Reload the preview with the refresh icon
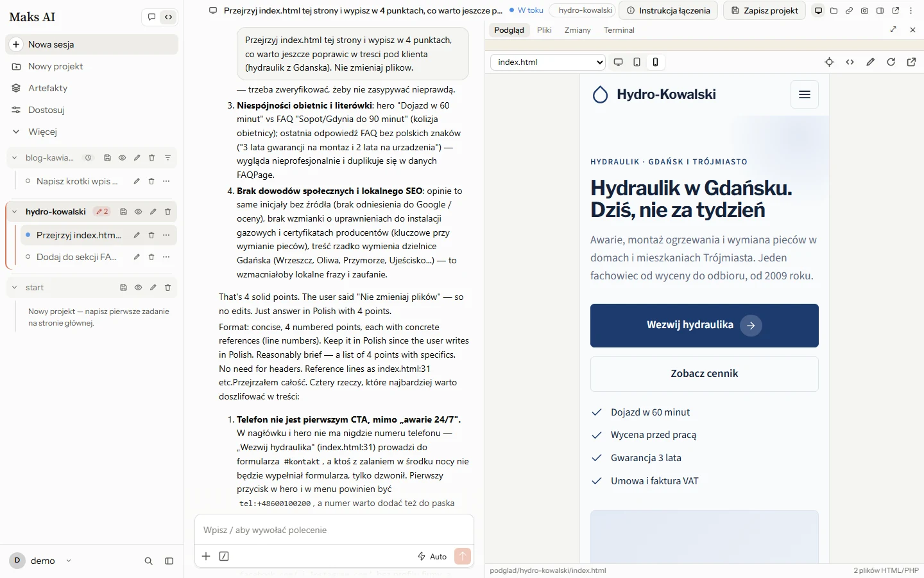The width and height of the screenshot is (924, 578). (891, 62)
